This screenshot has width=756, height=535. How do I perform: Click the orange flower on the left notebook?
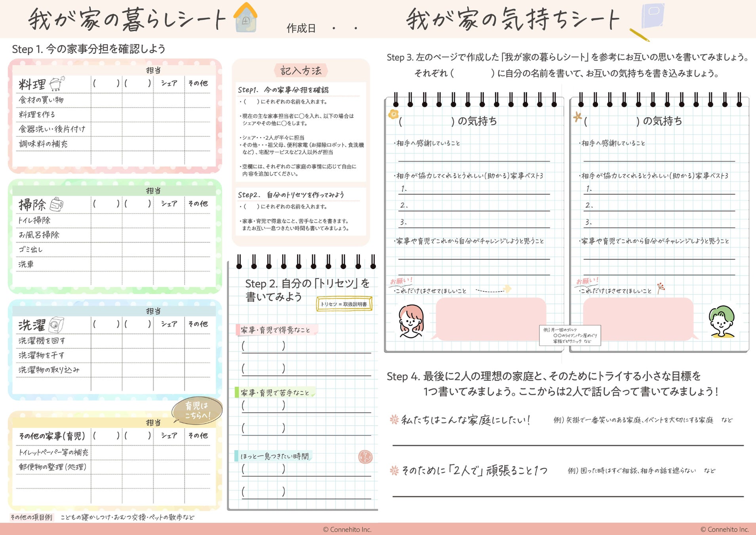pyautogui.click(x=393, y=114)
